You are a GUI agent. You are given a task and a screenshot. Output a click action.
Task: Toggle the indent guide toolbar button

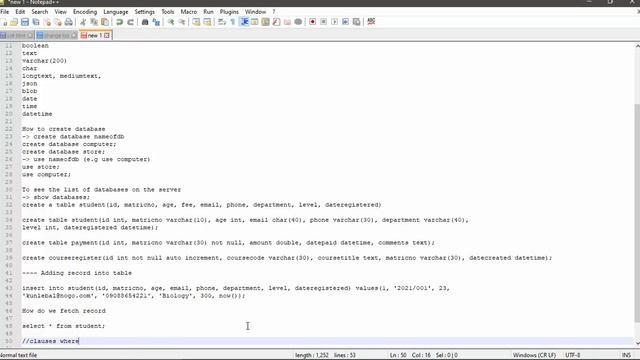tap(244, 22)
